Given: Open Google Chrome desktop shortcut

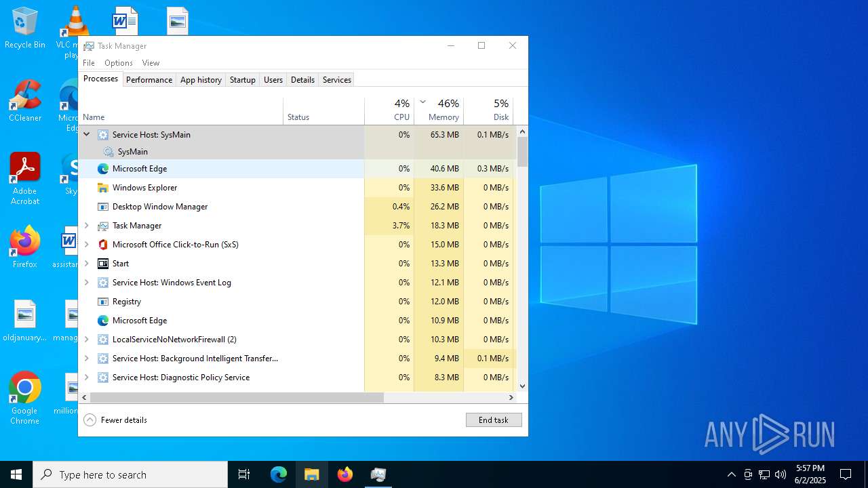Looking at the screenshot, I should (25, 399).
